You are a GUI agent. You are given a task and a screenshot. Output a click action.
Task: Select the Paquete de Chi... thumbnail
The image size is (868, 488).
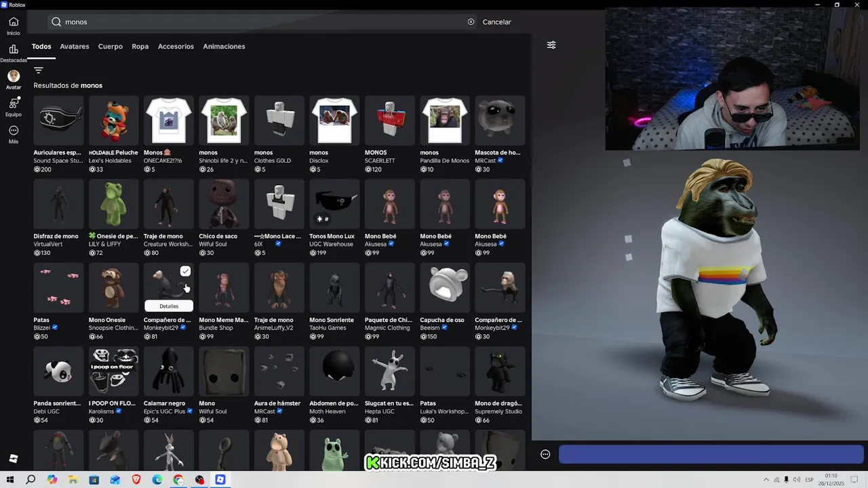point(390,288)
